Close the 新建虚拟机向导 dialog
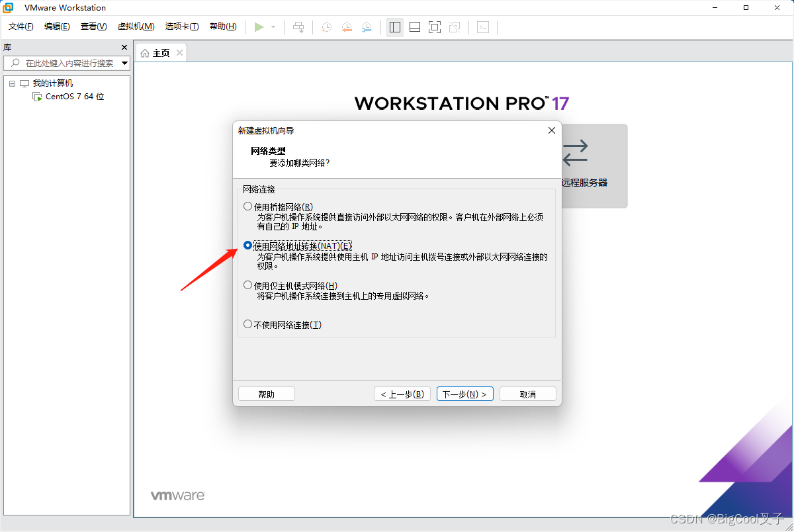Screen dimensions: 794x532 point(552,130)
